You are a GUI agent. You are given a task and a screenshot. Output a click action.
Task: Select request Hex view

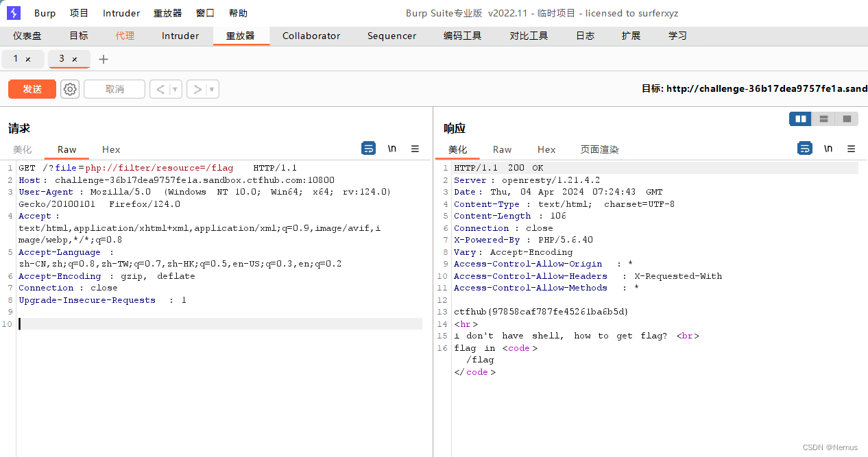[x=111, y=149]
